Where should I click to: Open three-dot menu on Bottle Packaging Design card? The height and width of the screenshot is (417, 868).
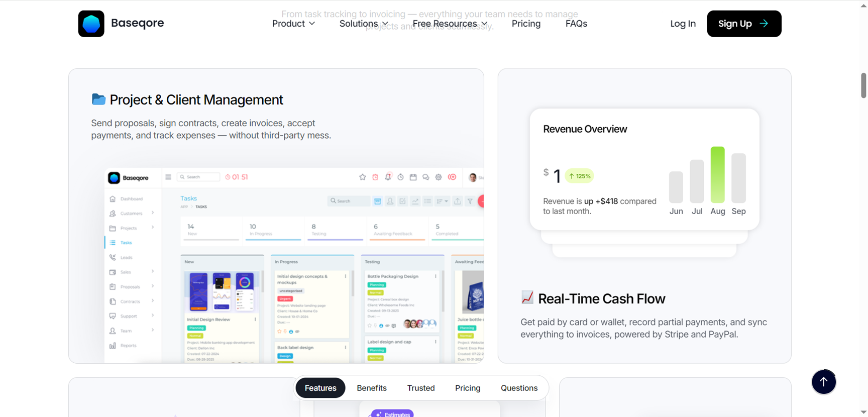tap(436, 276)
